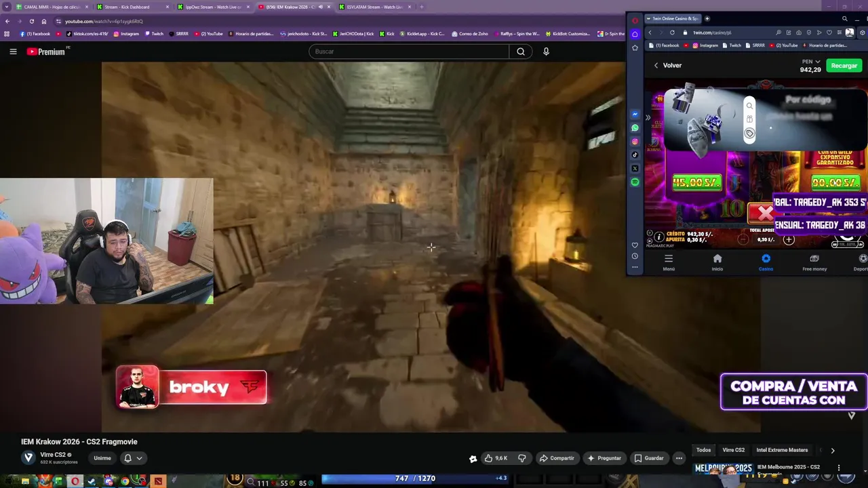868x488 pixels.
Task: Open more video actions ellipsis menu
Action: (x=679, y=458)
